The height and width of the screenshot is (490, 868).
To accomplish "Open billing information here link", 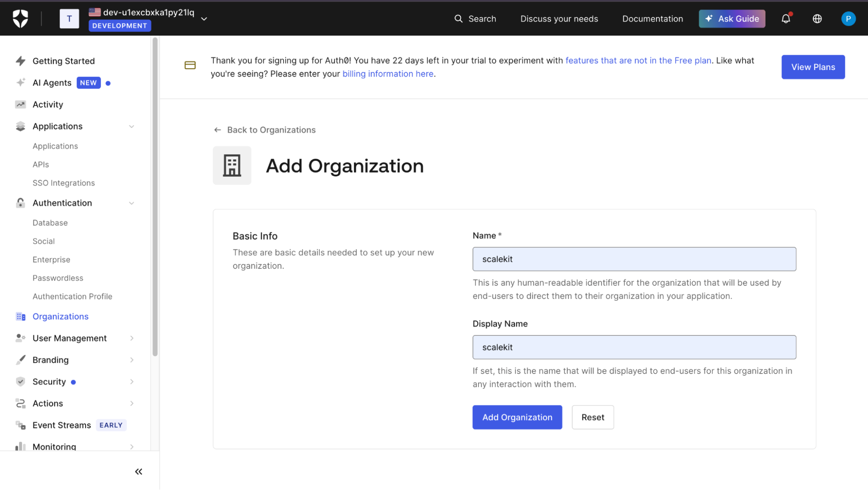I will [x=388, y=74].
